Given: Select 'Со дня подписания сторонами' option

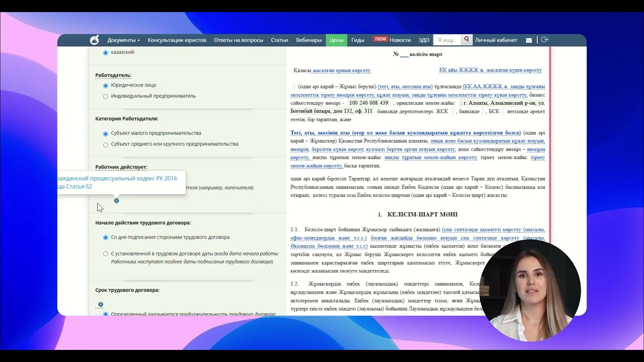Looking at the screenshot, I should click(x=106, y=237).
